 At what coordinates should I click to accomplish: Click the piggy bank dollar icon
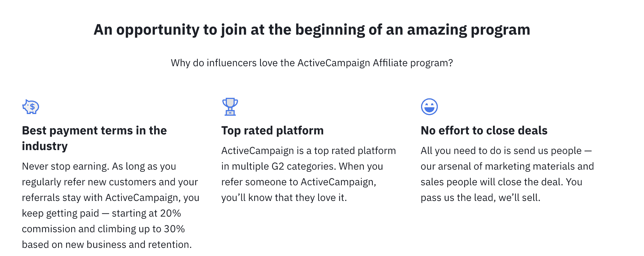(31, 106)
